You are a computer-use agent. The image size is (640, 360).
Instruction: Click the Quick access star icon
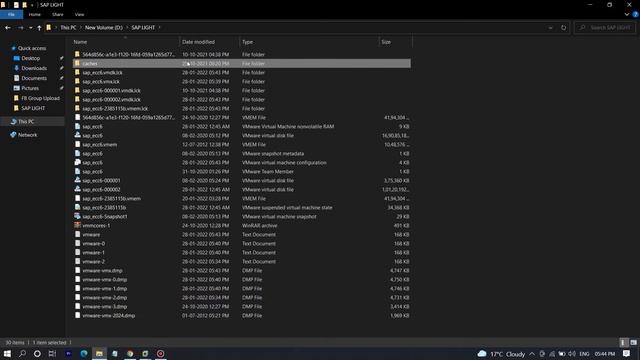pos(13,48)
